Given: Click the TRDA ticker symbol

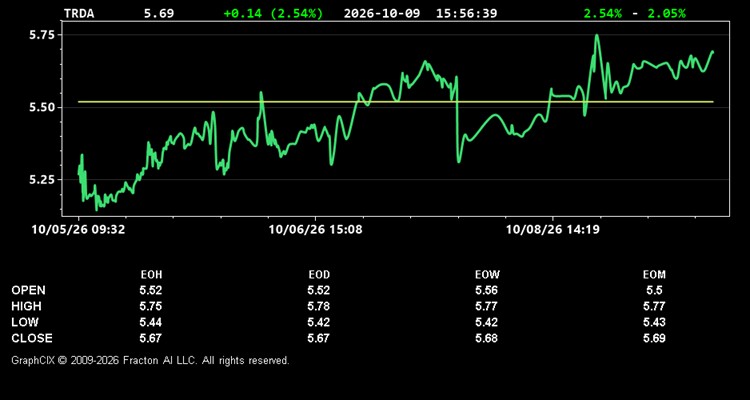Looking at the screenshot, I should [79, 13].
